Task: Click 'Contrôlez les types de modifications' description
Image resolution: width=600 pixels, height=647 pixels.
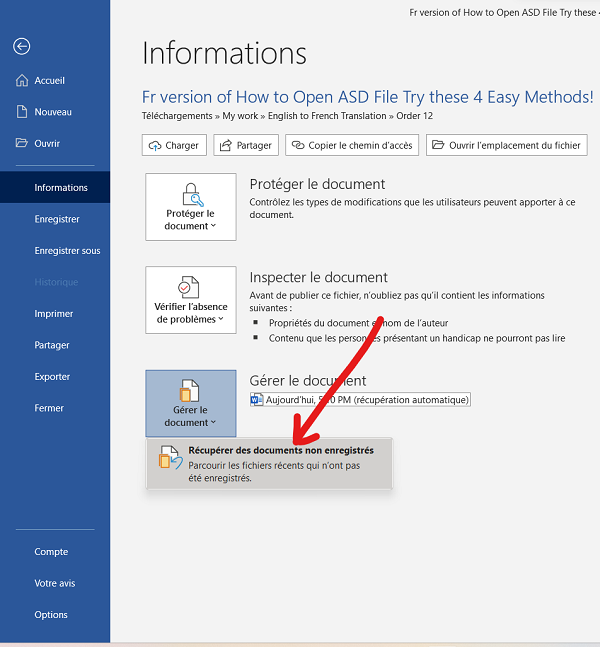Action: (412, 208)
